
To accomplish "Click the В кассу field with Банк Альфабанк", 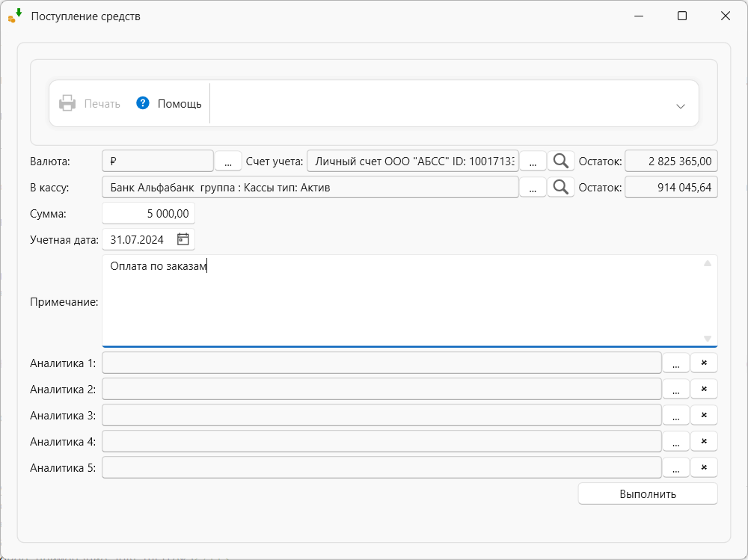I will pyautogui.click(x=310, y=188).
